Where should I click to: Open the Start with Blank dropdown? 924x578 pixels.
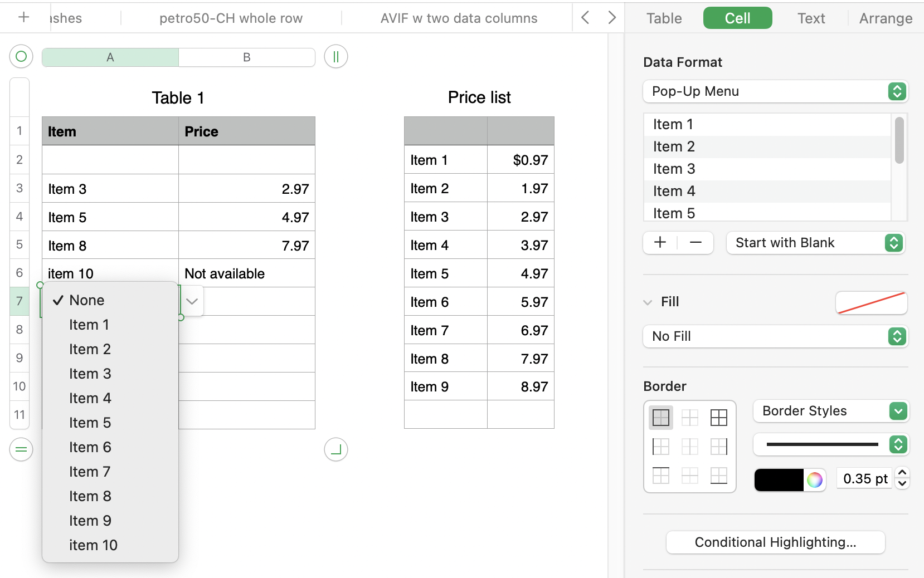tap(815, 243)
